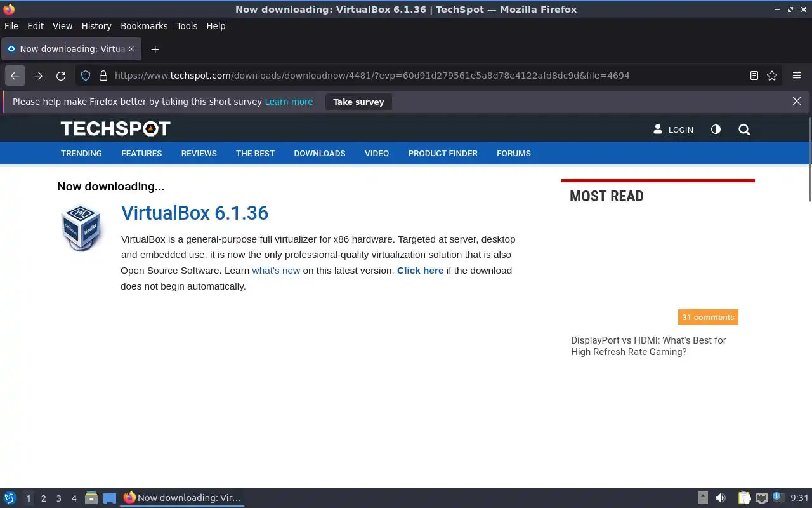Click the VirtualBox cube logo image
The image size is (812, 508).
[x=82, y=227]
